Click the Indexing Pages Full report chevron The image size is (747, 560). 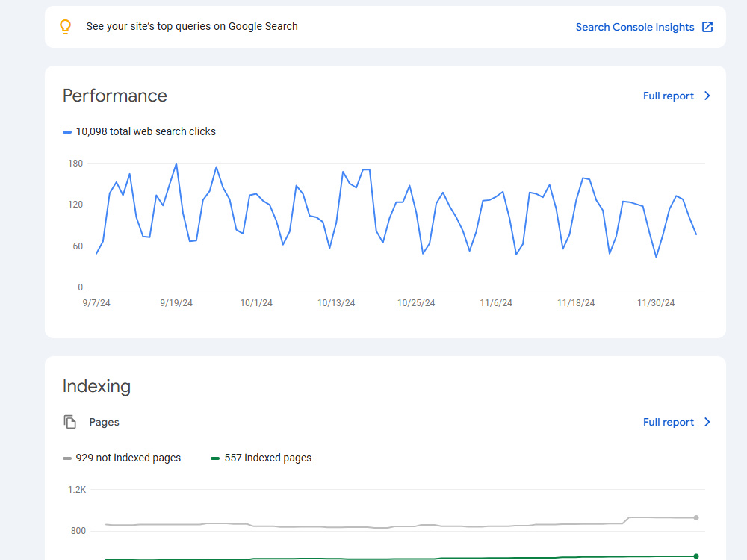click(707, 422)
